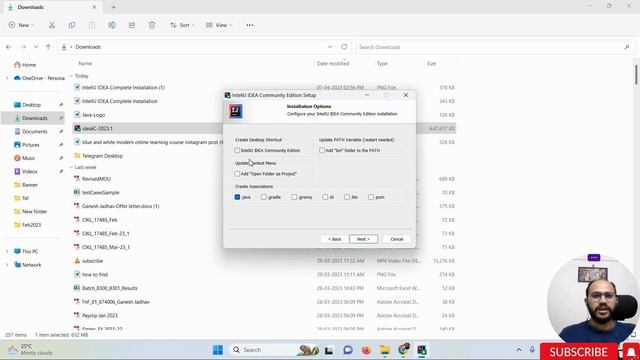The width and height of the screenshot is (640, 360).
Task: Click the Paste icon in Explorer toolbar
Action: pyautogui.click(x=92, y=25)
